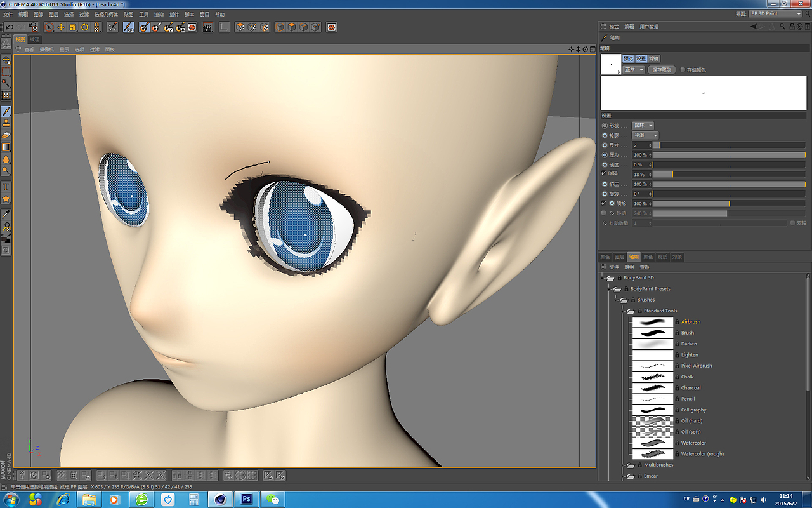Click the lock icon in attributes panel header
Screen dimensions: 812x508
pyautogui.click(x=791, y=27)
